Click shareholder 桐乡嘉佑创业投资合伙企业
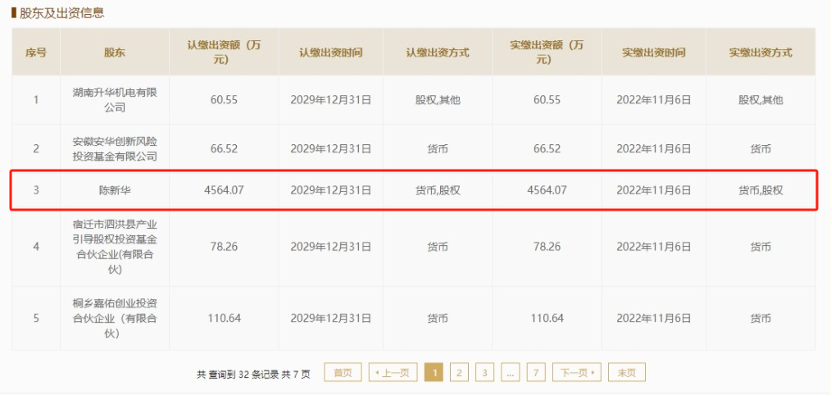The width and height of the screenshot is (832, 396). (x=115, y=318)
